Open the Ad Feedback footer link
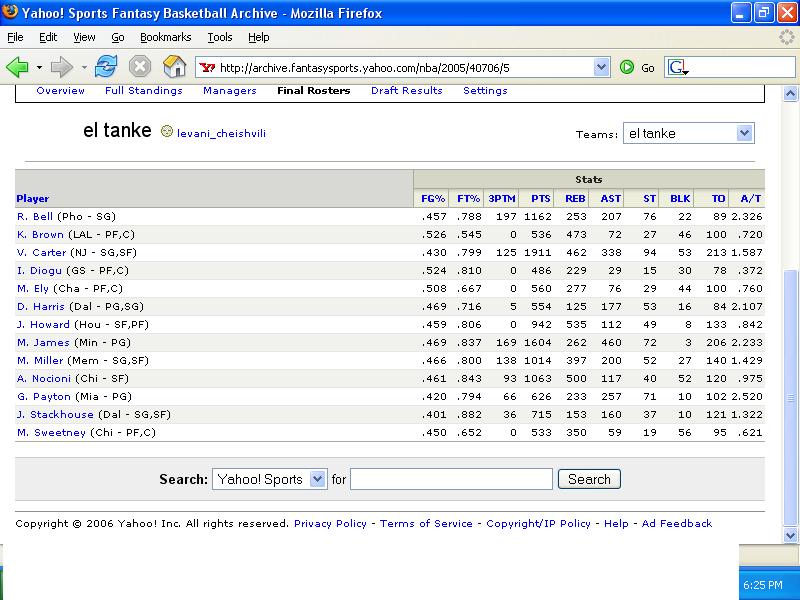This screenshot has width=800, height=600. [677, 523]
